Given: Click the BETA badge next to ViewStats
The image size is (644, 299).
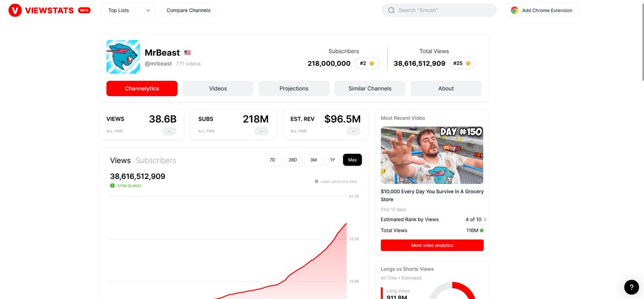Looking at the screenshot, I should [x=84, y=10].
